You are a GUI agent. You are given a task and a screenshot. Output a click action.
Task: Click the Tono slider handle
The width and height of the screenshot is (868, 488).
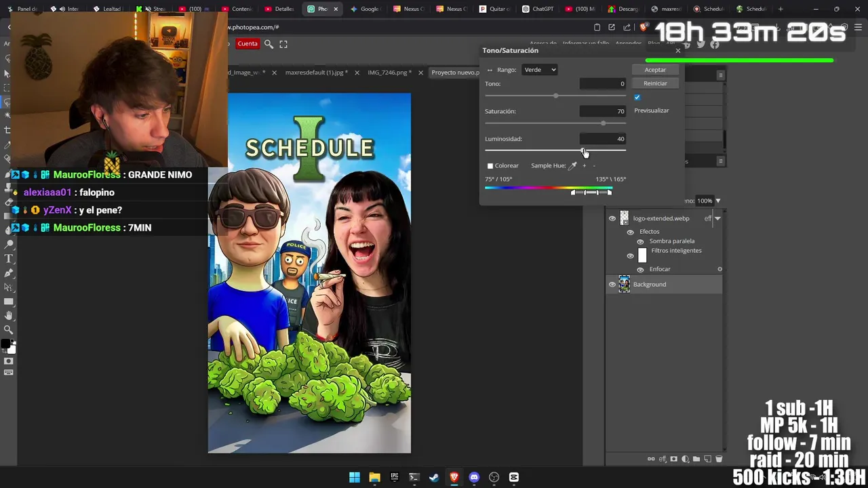click(x=556, y=96)
